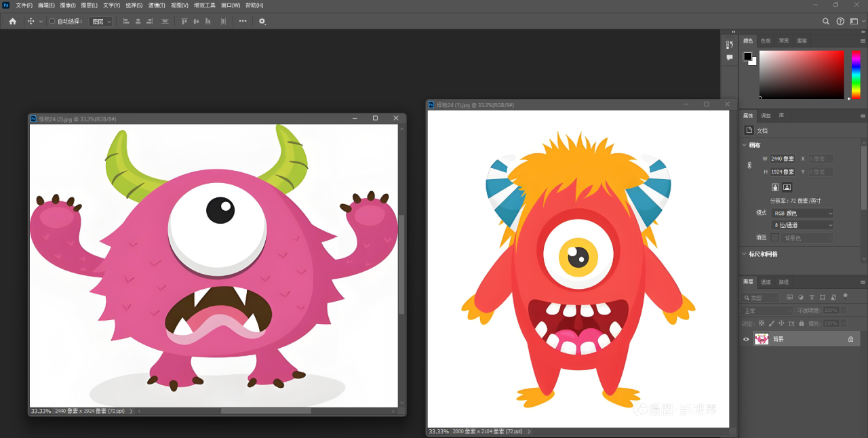The height and width of the screenshot is (438, 868).
Task: Click the filter for type layers icon
Action: (x=812, y=298)
